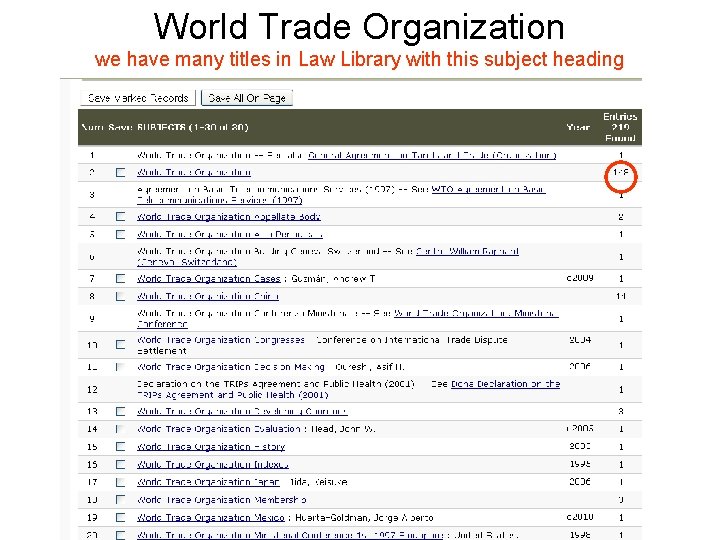This screenshot has width=720, height=540.
Task: Click the Save column header
Action: (x=120, y=127)
